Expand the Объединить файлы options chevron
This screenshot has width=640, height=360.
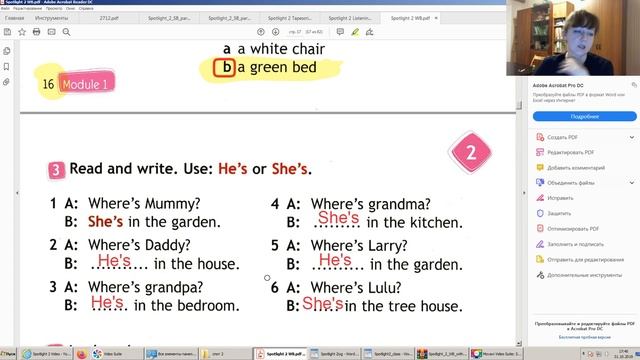pos(632,182)
